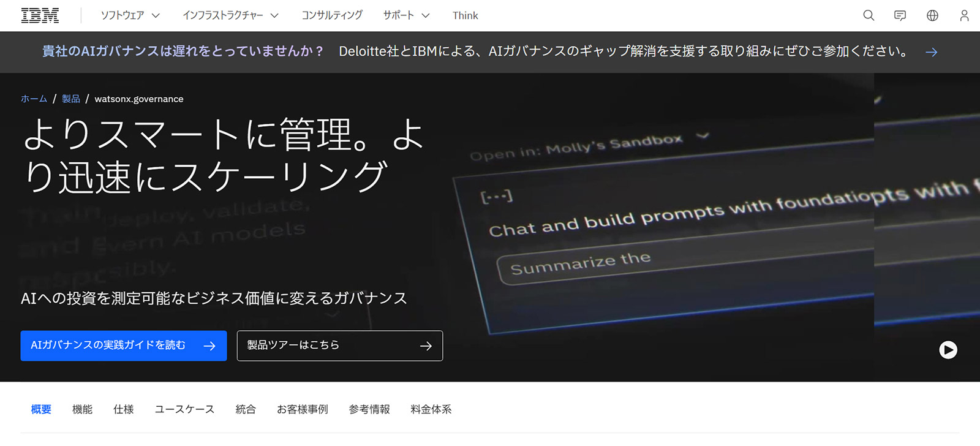Click AIガバナンスの実践ガイドを読む button
This screenshot has height=446, width=980.
(x=124, y=346)
